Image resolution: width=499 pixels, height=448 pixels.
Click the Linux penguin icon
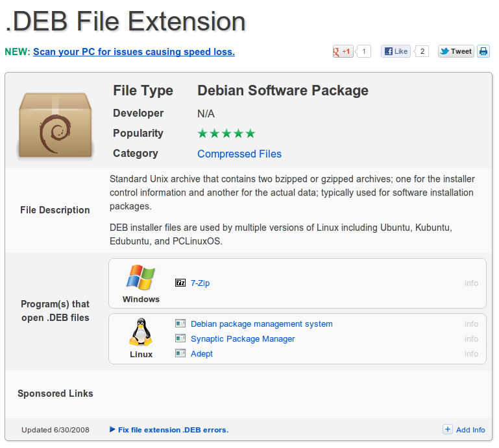coord(141,333)
